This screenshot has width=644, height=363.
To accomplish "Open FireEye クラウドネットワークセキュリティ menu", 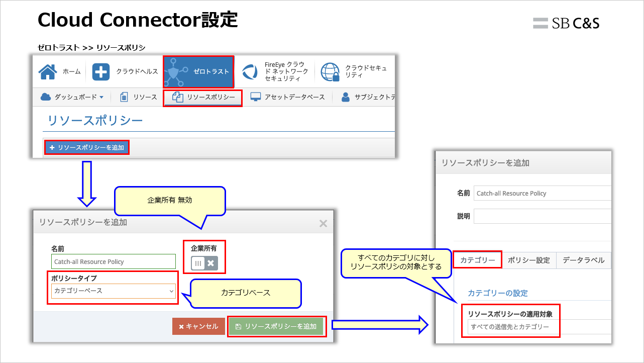I will (x=275, y=72).
